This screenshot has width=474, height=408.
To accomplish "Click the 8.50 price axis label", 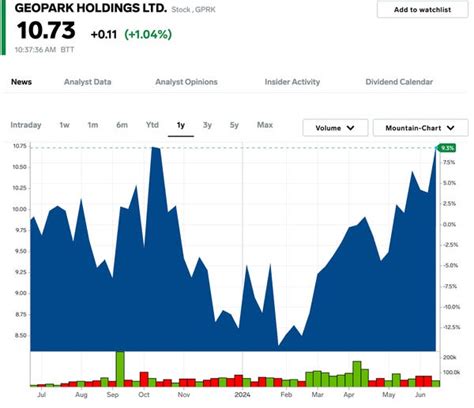I will 20,336.
